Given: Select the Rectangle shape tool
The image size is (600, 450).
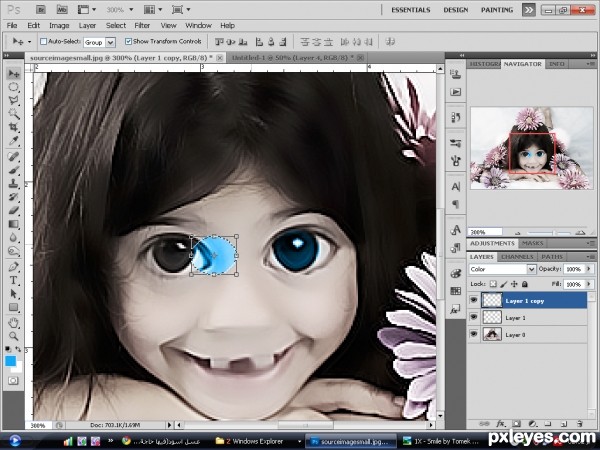Looking at the screenshot, I should (13, 307).
